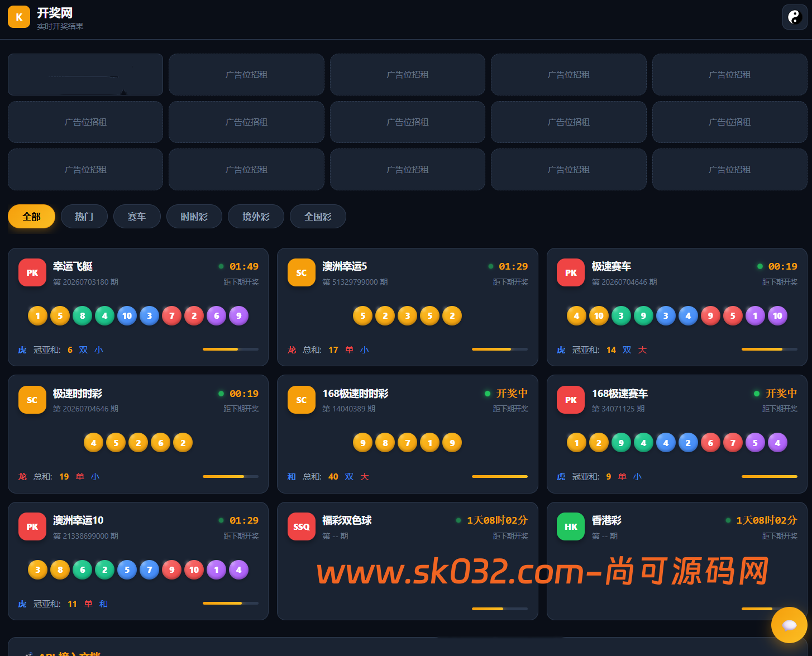Screen dimensions: 812x656
Task: Click the PK badge of 168极速赛车
Action: pos(571,400)
